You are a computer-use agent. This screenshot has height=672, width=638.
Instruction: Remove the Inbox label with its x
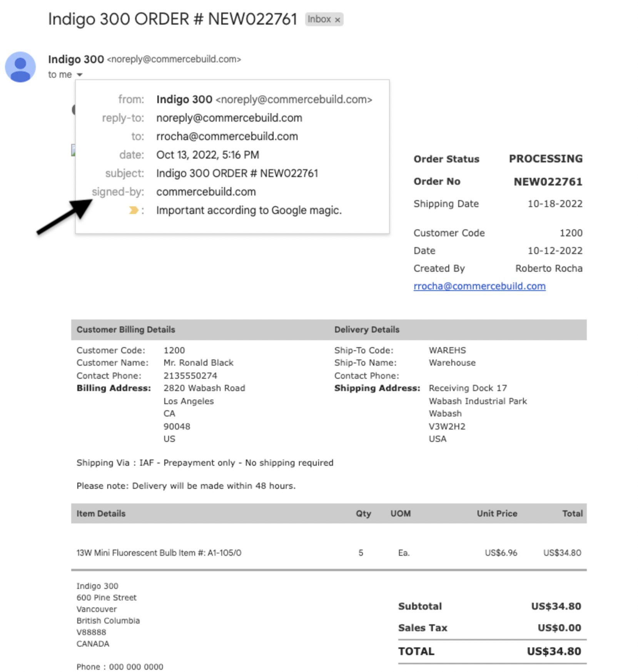(337, 20)
